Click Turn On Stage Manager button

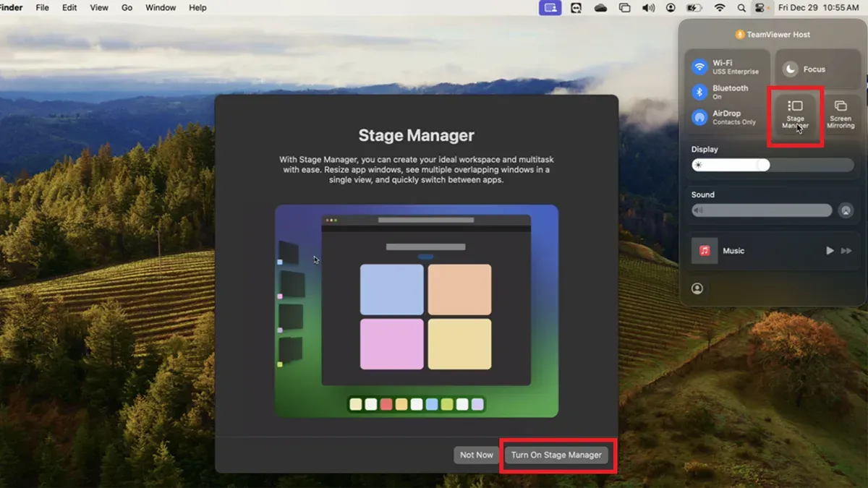pos(556,455)
